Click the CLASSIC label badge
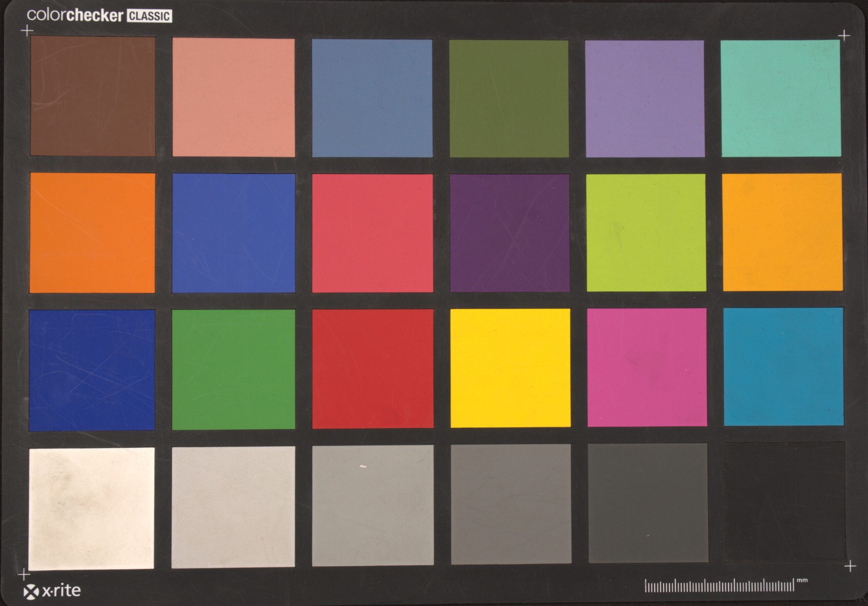Screen dimensions: 868x606 tap(149, 16)
